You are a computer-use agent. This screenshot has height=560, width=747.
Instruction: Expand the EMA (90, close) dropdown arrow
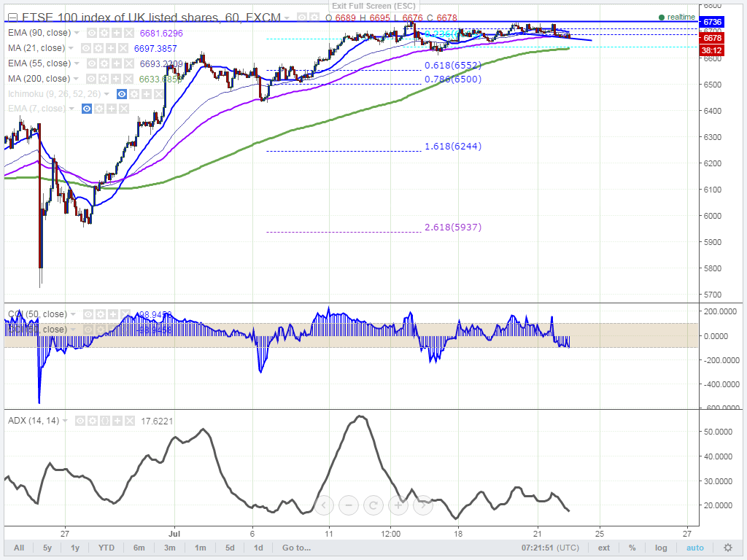tap(77, 33)
